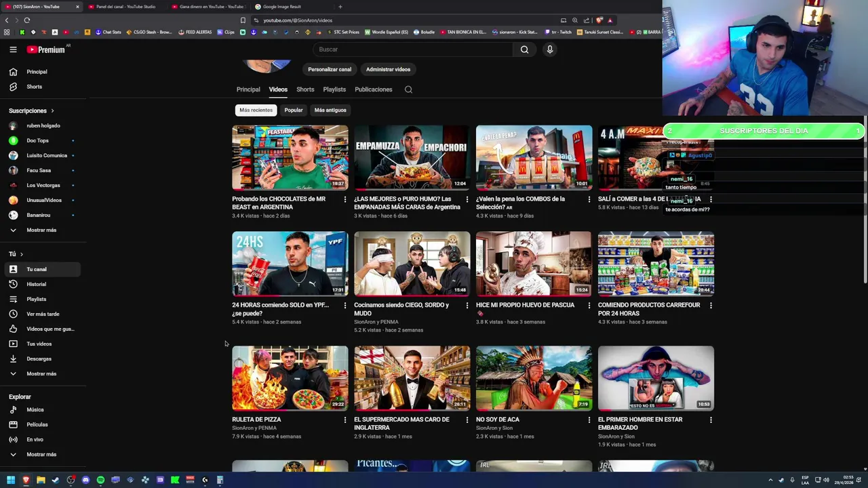The width and height of the screenshot is (868, 488).
Task: Open options menu for empanadas más caras video
Action: [x=467, y=199]
